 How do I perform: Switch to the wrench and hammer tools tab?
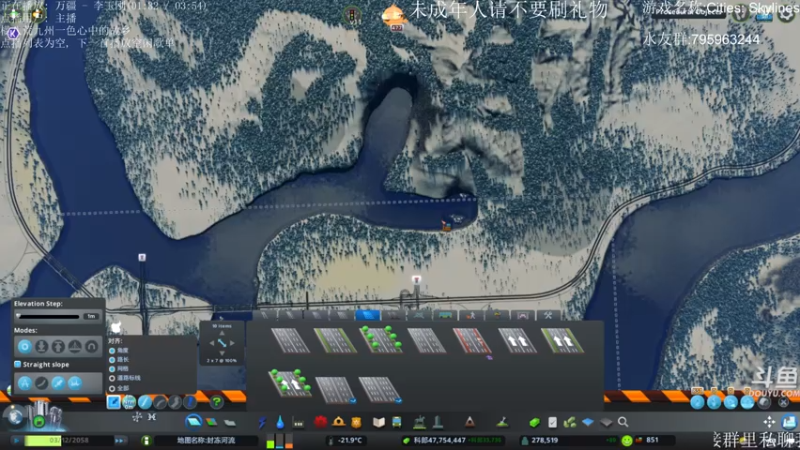tap(548, 315)
